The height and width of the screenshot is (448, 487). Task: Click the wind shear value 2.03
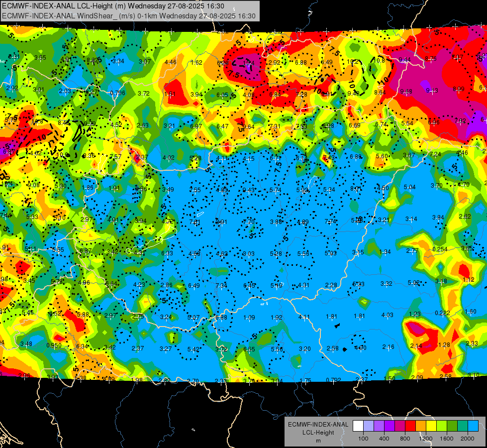[65, 91]
